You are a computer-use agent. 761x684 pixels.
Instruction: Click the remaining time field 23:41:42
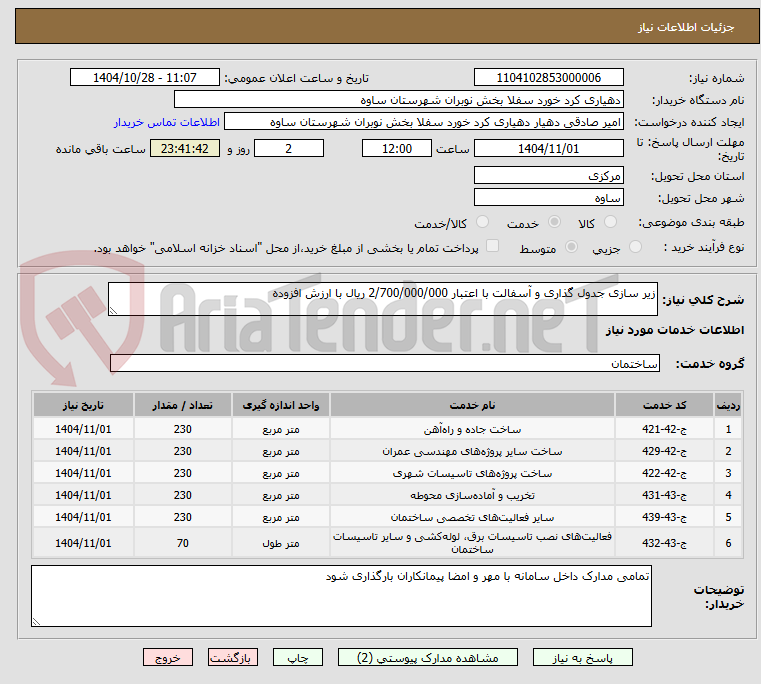[185, 149]
